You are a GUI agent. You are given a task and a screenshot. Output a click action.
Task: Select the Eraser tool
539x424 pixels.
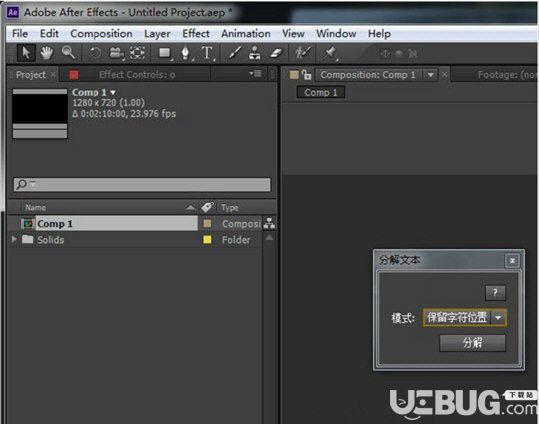point(275,53)
